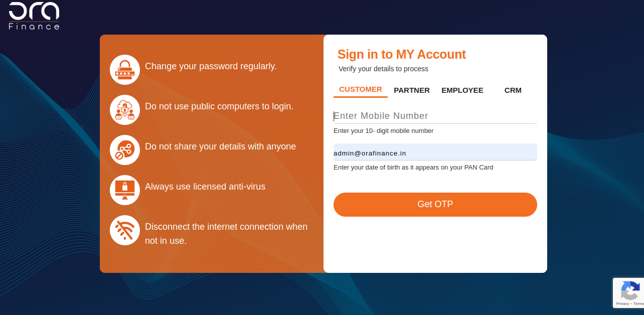Click the field containing admin@orafinance.in
Image resolution: width=644 pixels, height=315 pixels.
[x=435, y=152]
